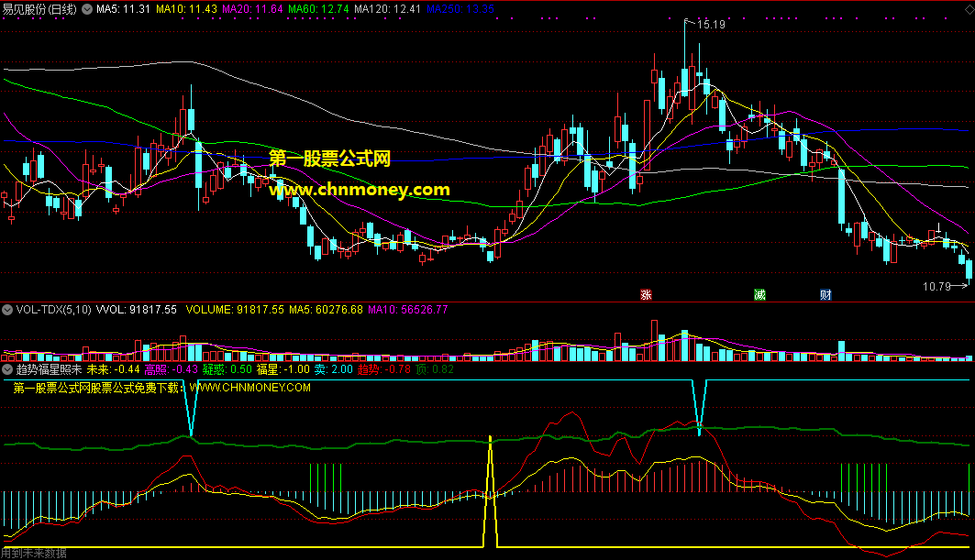The height and width of the screenshot is (560, 975).
Task: Click the MA20: 11.64 label
Action: point(252,9)
